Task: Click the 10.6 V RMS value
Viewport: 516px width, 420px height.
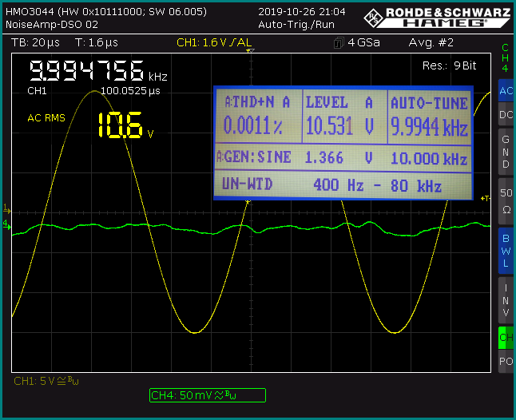Action: (125, 125)
